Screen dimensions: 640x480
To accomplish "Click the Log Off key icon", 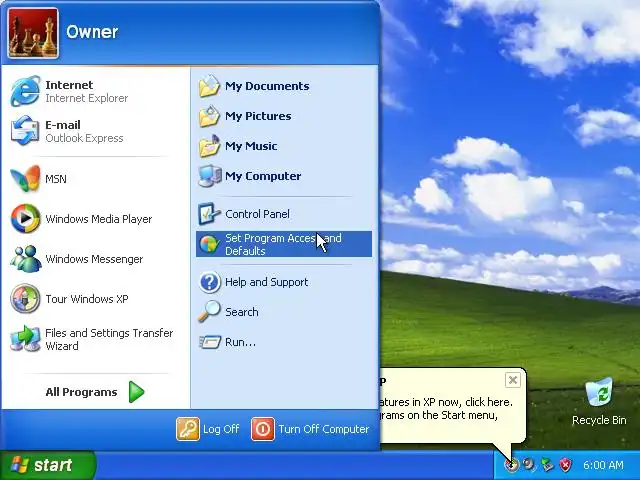I will 188,429.
